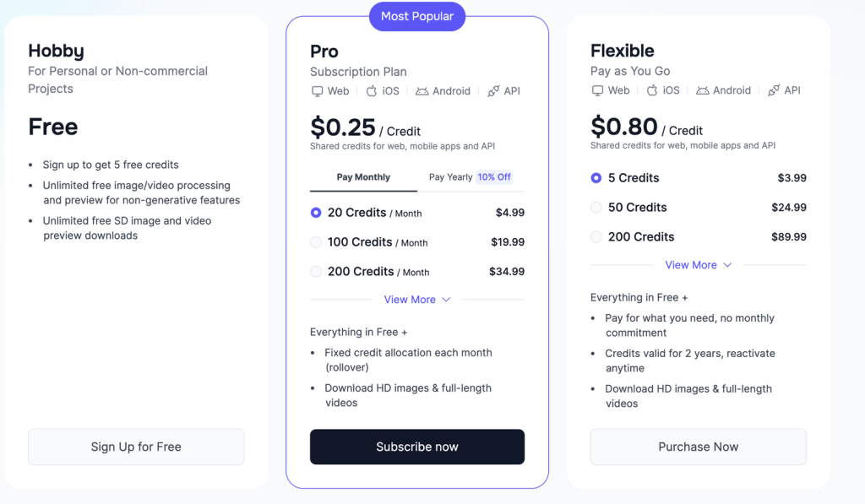This screenshot has width=865, height=504.
Task: Select the 200 Credits / Month option
Action: pos(316,272)
